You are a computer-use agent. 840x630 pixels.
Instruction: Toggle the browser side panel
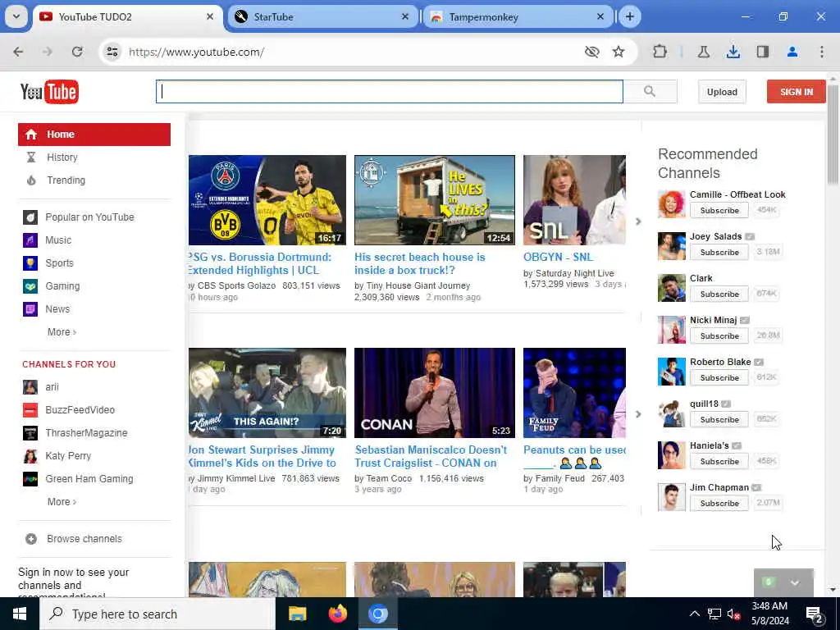(x=763, y=52)
